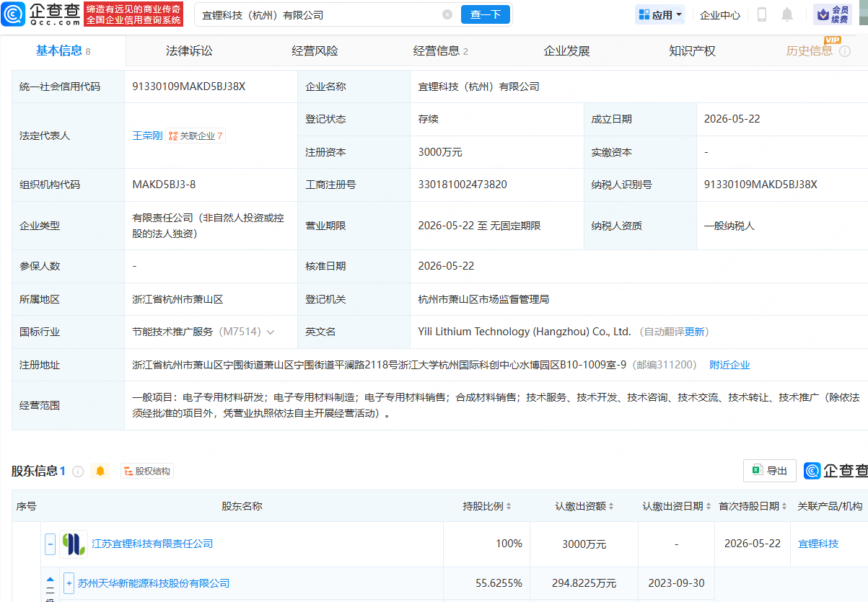Click organization code MAKD5BJ3-8
This screenshot has width=868, height=602.
[164, 185]
